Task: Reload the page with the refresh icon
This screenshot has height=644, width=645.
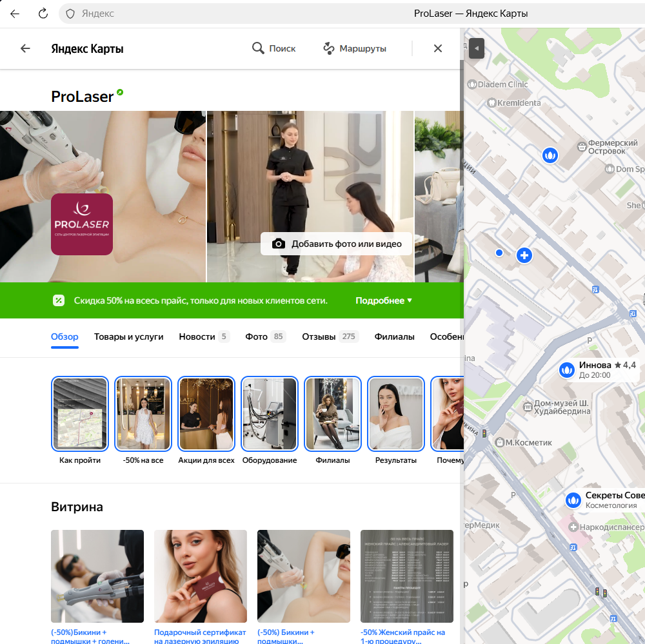Action: [43, 14]
